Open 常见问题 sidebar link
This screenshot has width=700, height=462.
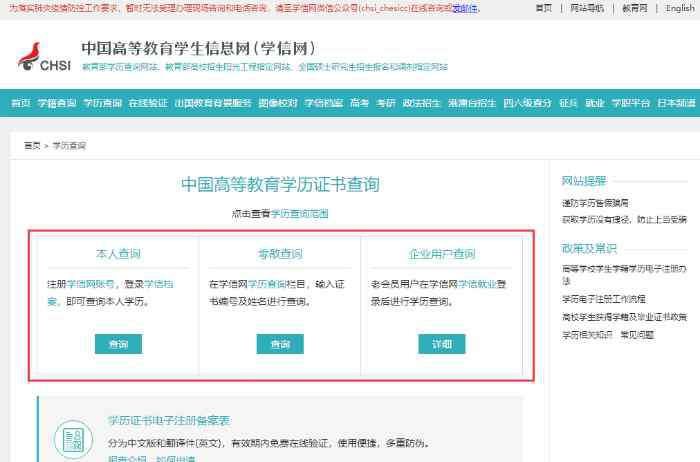[637, 335]
